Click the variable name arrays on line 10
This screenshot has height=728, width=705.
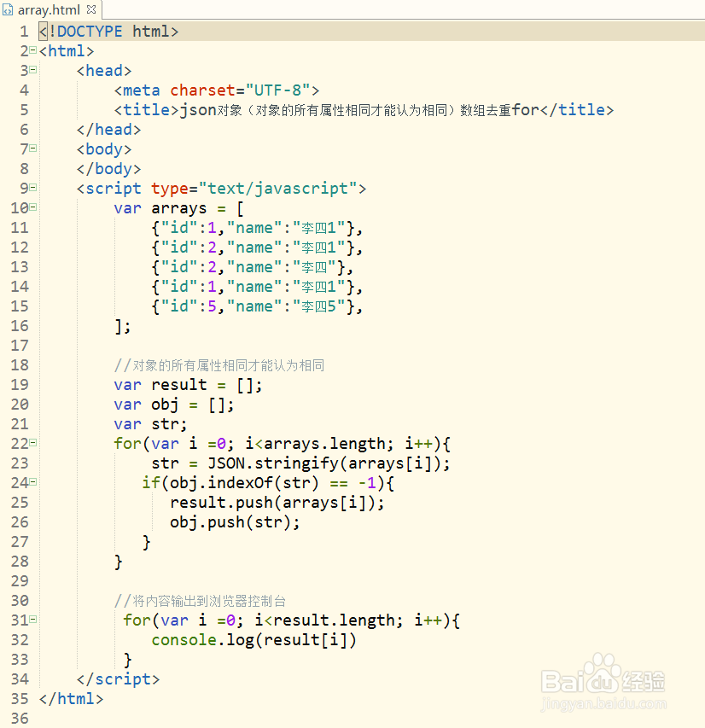click(178, 208)
